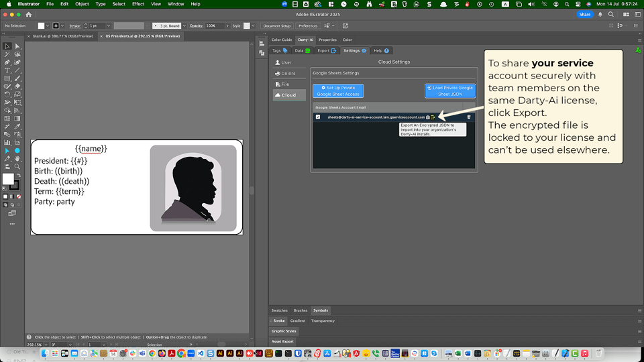
Task: Select the Rectangle tool
Action: [x=7, y=78]
